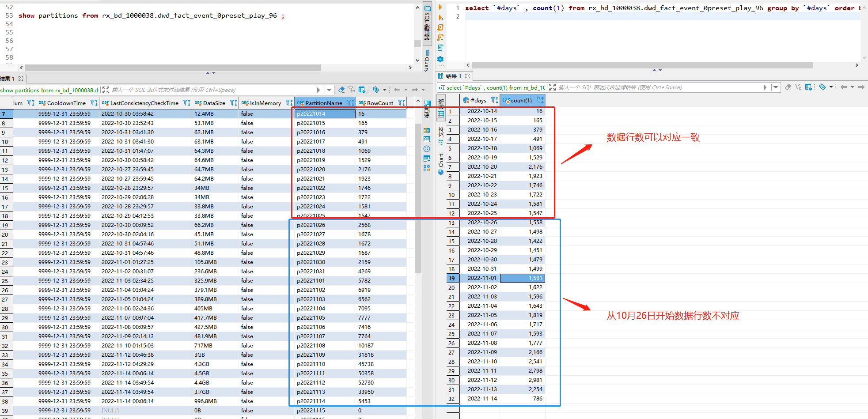This screenshot has height=419, width=868.
Task: Click value panel icon beside left grid
Action: [427, 159]
